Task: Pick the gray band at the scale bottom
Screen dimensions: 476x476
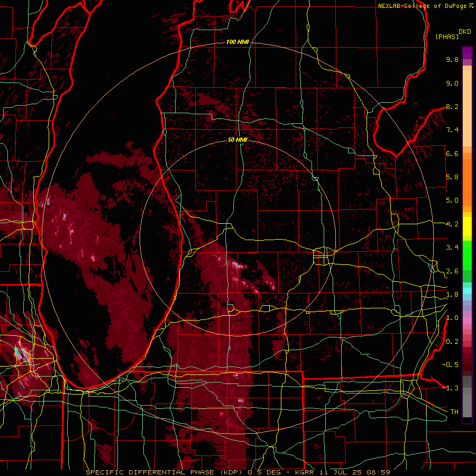Action: (x=467, y=396)
